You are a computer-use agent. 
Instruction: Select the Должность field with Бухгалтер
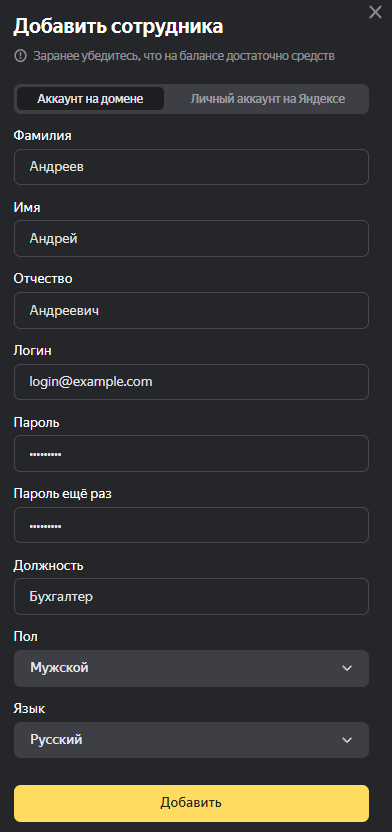[x=191, y=596]
